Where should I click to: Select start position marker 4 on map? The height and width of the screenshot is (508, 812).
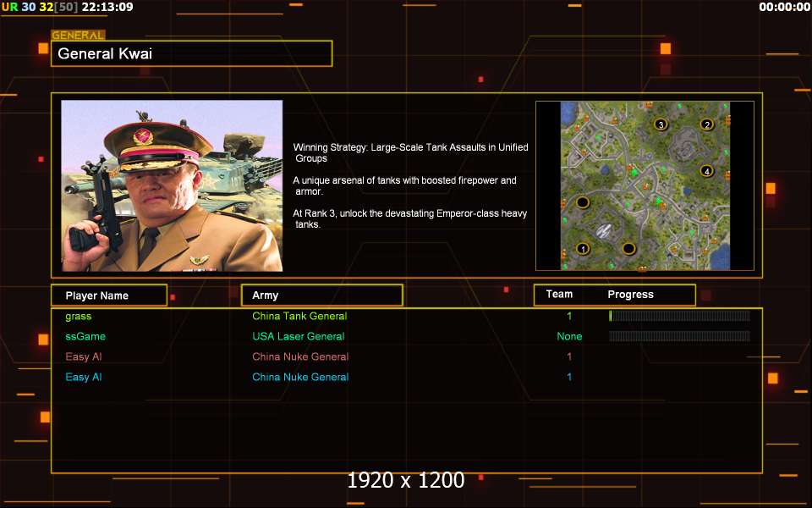[707, 170]
